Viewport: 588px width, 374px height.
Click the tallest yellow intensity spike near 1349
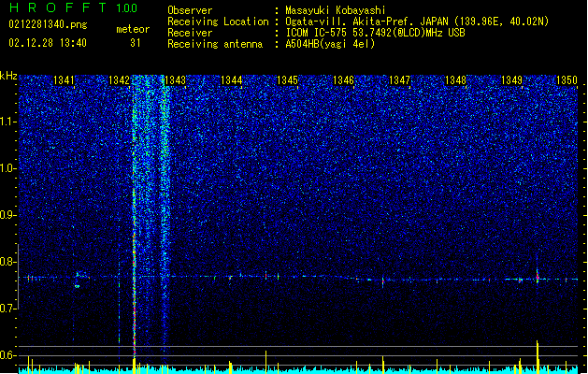click(x=538, y=356)
